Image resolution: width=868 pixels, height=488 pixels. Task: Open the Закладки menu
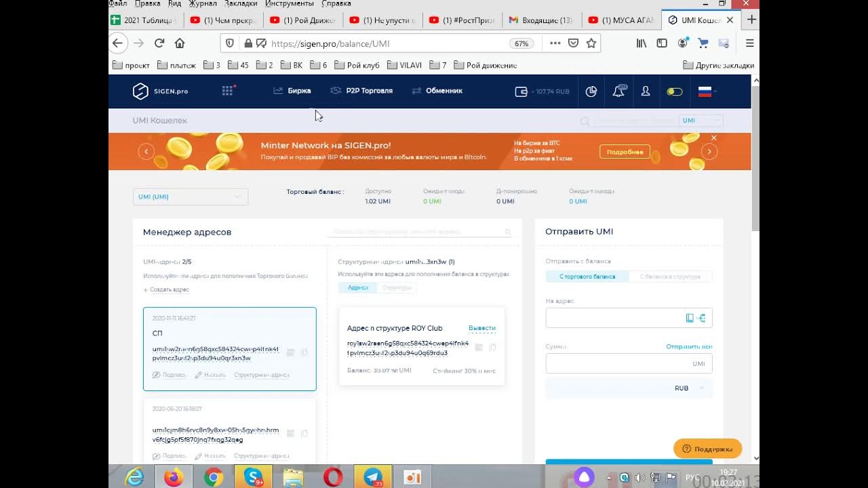tap(241, 3)
